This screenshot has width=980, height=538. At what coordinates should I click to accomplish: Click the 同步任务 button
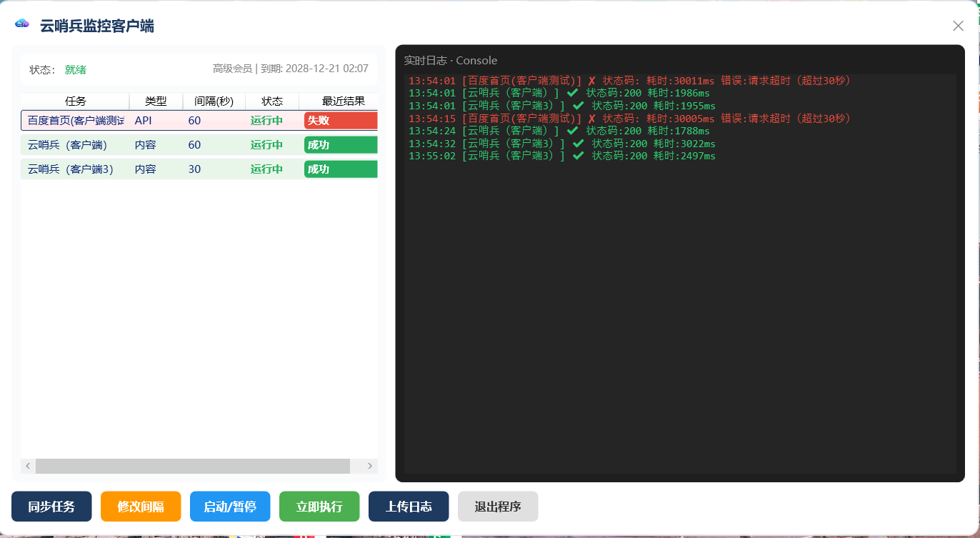pos(51,507)
